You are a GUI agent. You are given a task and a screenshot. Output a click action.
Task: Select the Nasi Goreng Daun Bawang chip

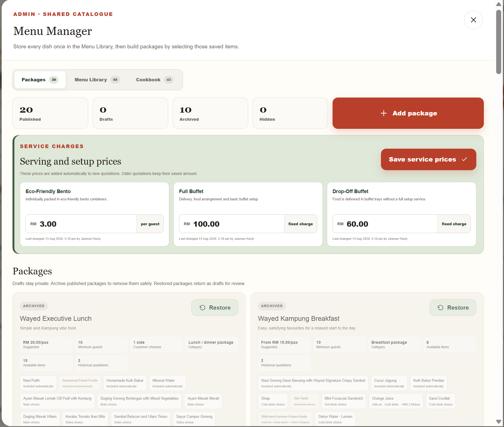(313, 383)
